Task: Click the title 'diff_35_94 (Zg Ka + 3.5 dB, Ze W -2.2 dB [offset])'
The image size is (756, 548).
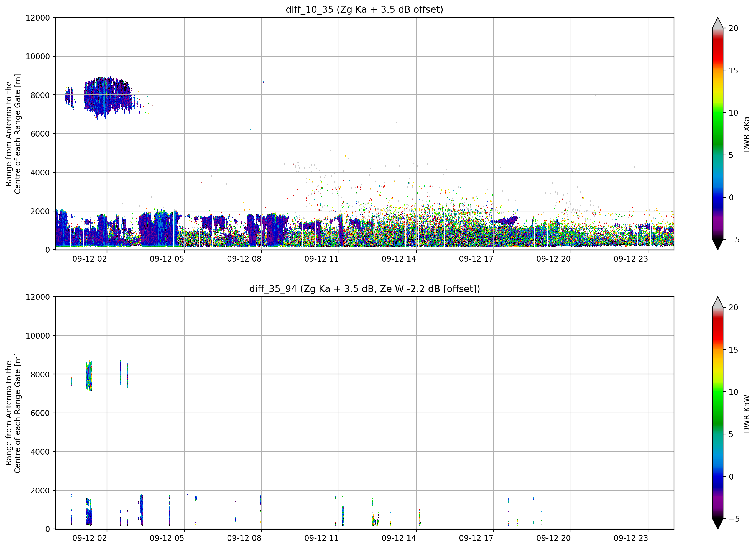Action: [364, 289]
